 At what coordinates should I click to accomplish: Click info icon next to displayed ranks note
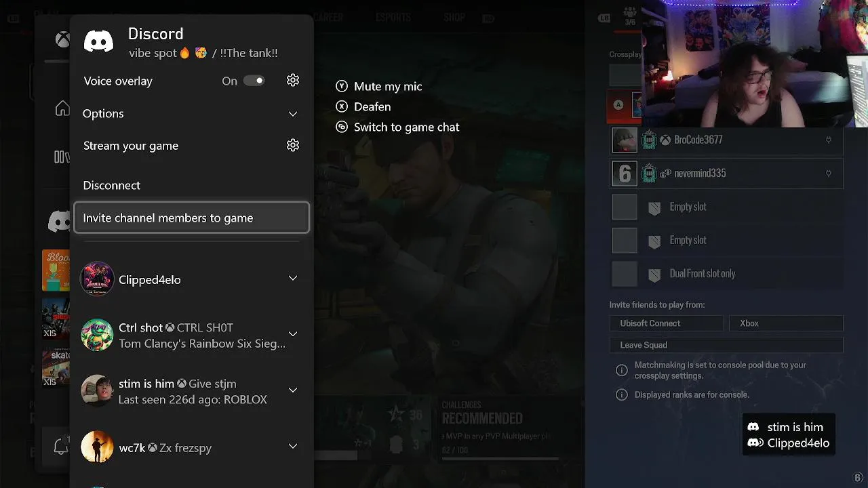(621, 394)
